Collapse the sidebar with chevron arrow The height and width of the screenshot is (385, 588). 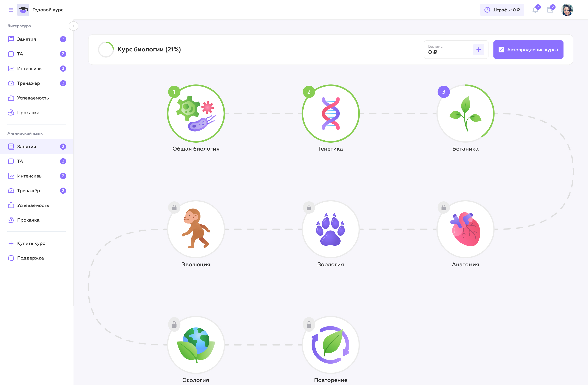(73, 26)
